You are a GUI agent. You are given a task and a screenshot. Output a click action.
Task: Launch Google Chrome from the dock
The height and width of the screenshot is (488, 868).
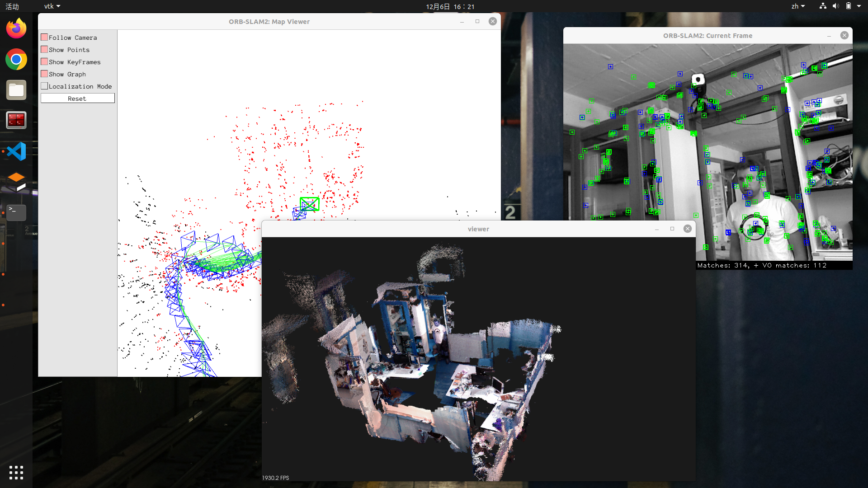[x=16, y=59]
